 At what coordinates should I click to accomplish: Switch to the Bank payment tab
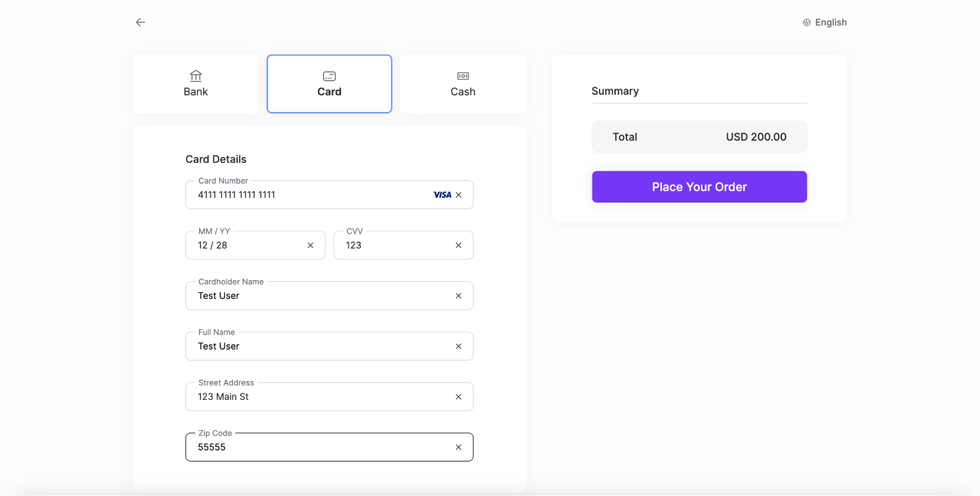point(195,83)
